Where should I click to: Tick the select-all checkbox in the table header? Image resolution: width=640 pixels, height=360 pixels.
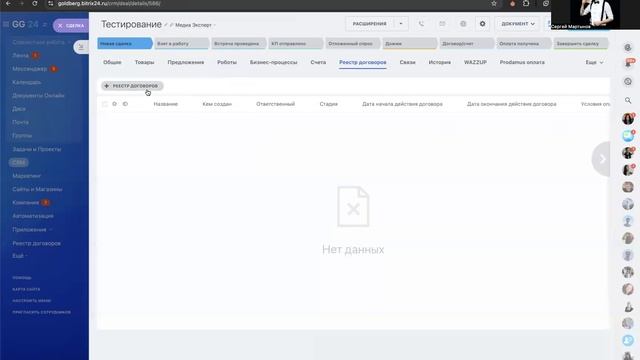click(105, 104)
